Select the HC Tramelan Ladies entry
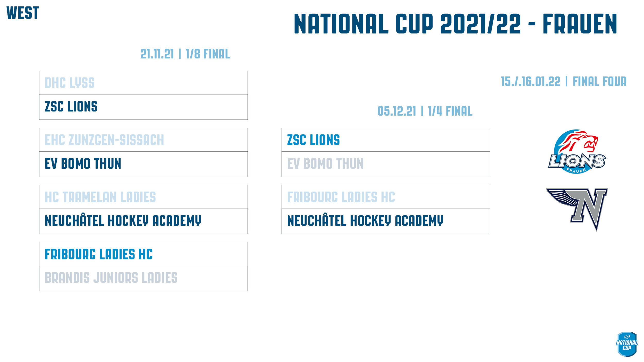 (x=100, y=197)
